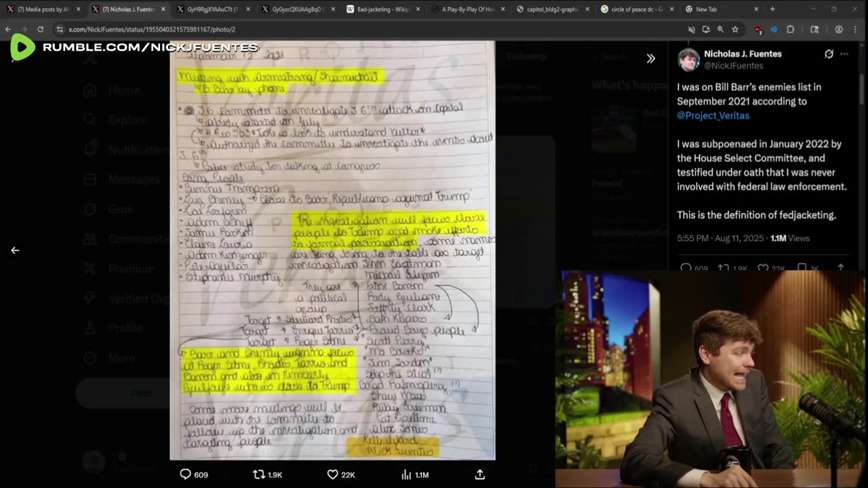Reload the page with the refresh icon
The width and height of the screenshot is (868, 488).
click(x=41, y=30)
